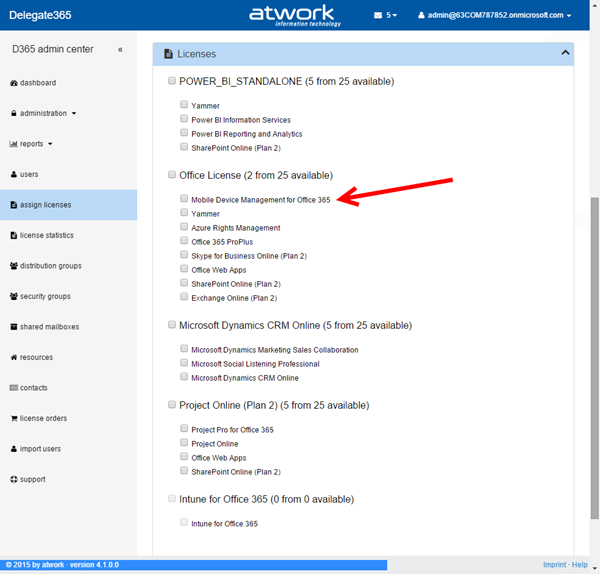Check Office 365 ProPlus checkbox

(184, 241)
